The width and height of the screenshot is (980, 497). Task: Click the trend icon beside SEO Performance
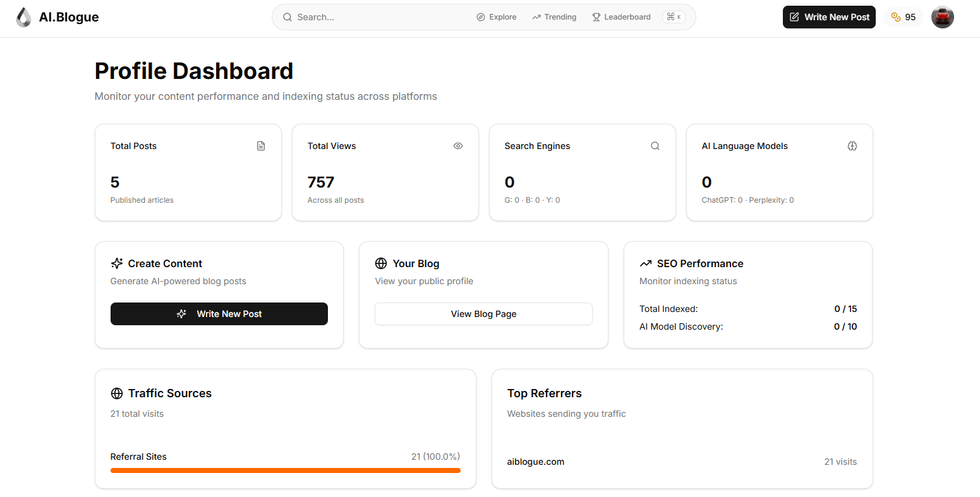(x=646, y=263)
